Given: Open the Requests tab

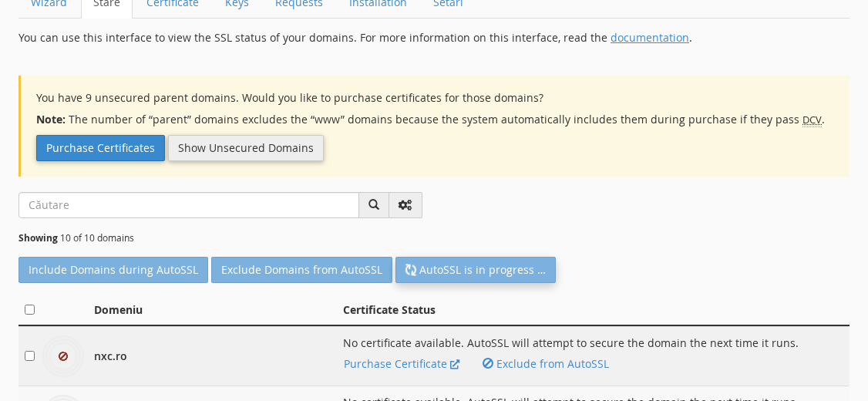Looking at the screenshot, I should coord(299,3).
